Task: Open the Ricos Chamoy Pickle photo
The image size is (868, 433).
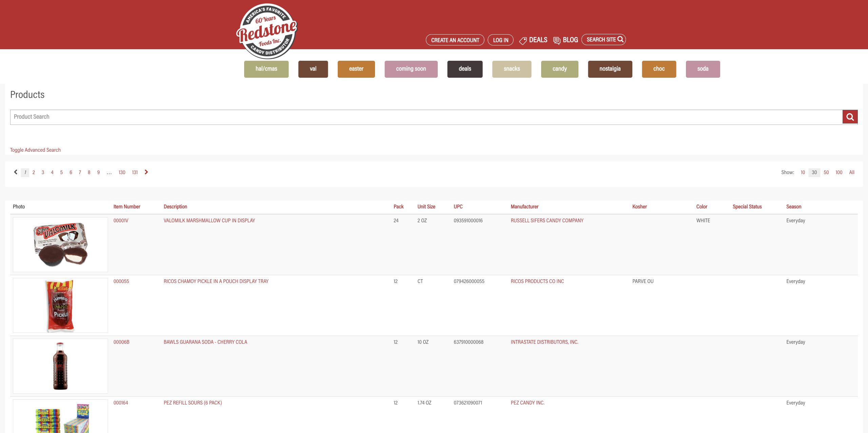Action: (x=60, y=305)
